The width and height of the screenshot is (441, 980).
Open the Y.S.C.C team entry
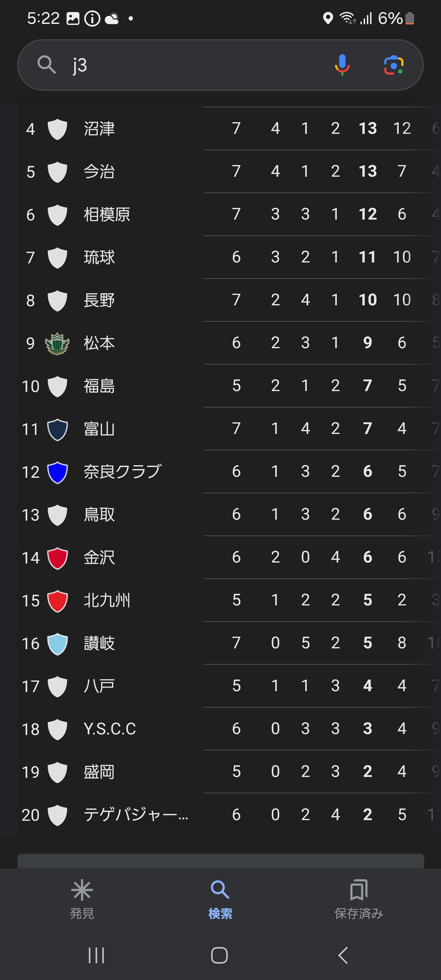tap(110, 729)
